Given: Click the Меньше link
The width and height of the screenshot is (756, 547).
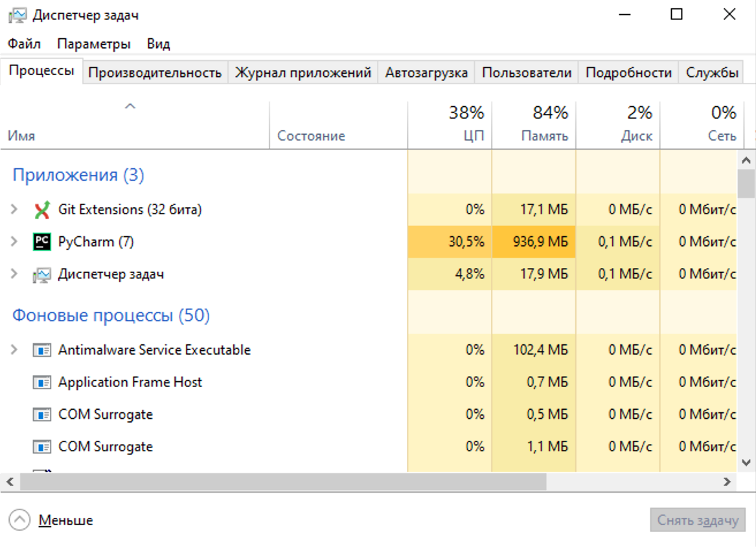Looking at the screenshot, I should (65, 520).
